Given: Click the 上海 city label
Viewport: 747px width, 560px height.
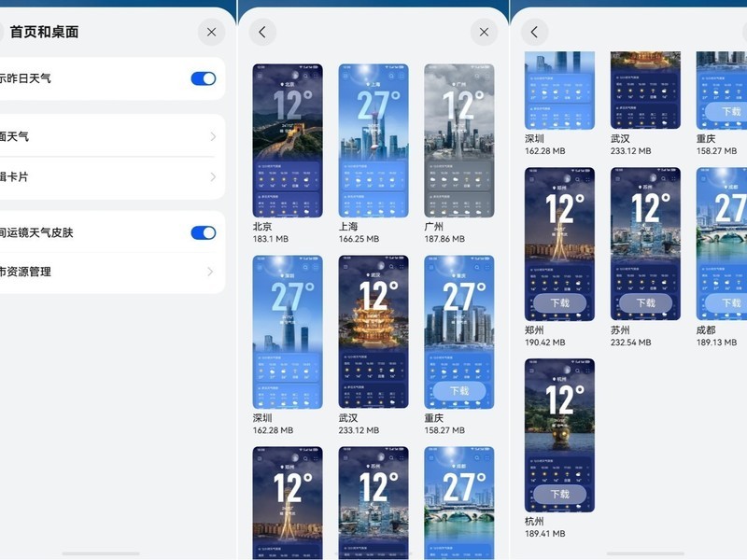Looking at the screenshot, I should (x=348, y=227).
